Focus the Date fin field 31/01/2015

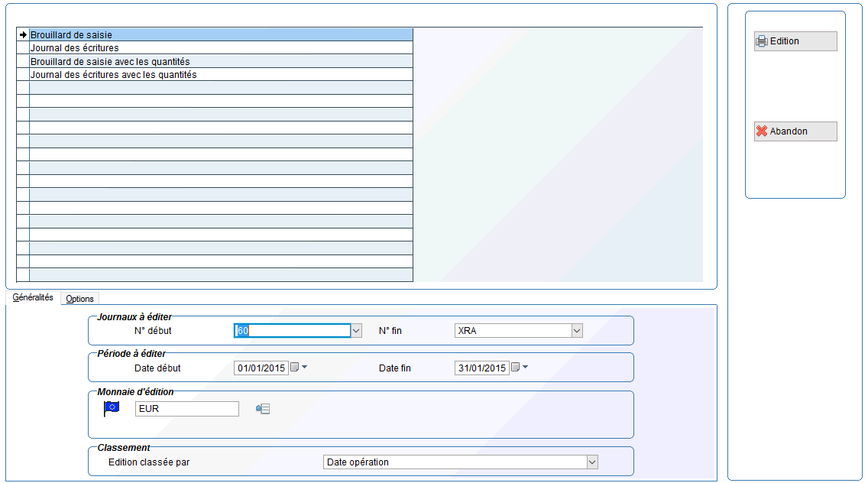[x=481, y=368]
